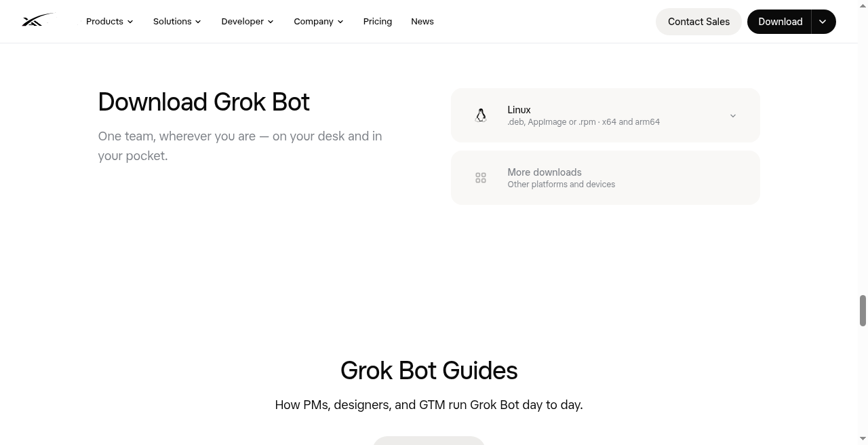Click 'One team, wherever you are' tagline
This screenshot has width=868, height=445.
tap(240, 146)
